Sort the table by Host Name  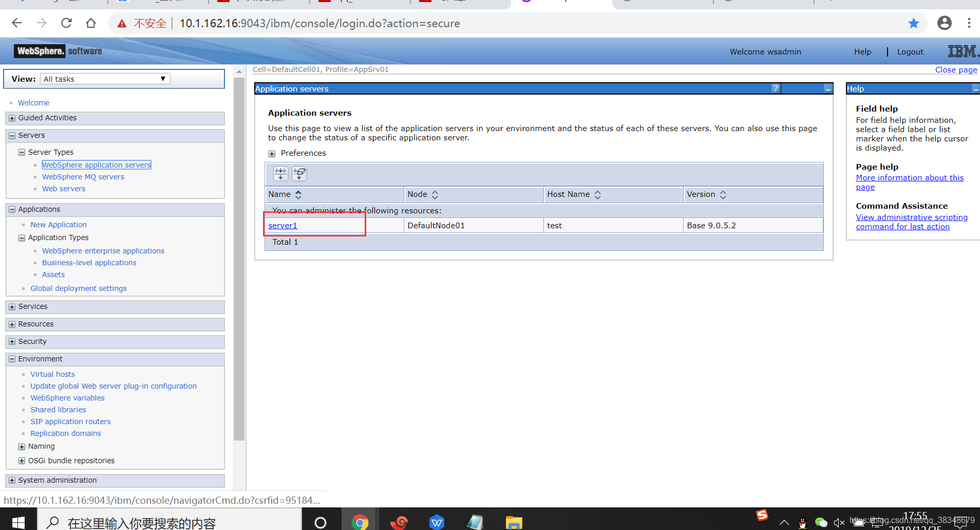(x=597, y=194)
